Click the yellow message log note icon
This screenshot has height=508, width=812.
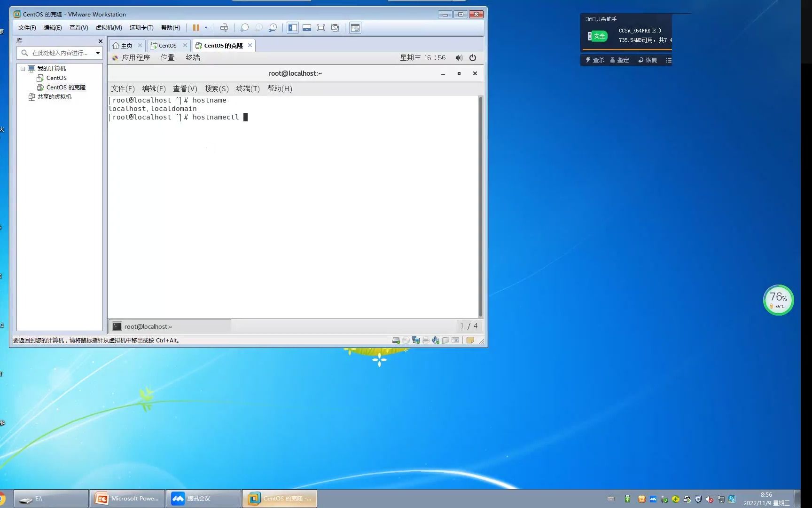[470, 340]
